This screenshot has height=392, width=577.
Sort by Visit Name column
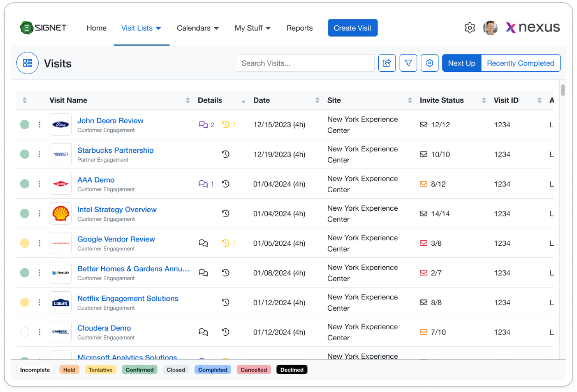188,100
